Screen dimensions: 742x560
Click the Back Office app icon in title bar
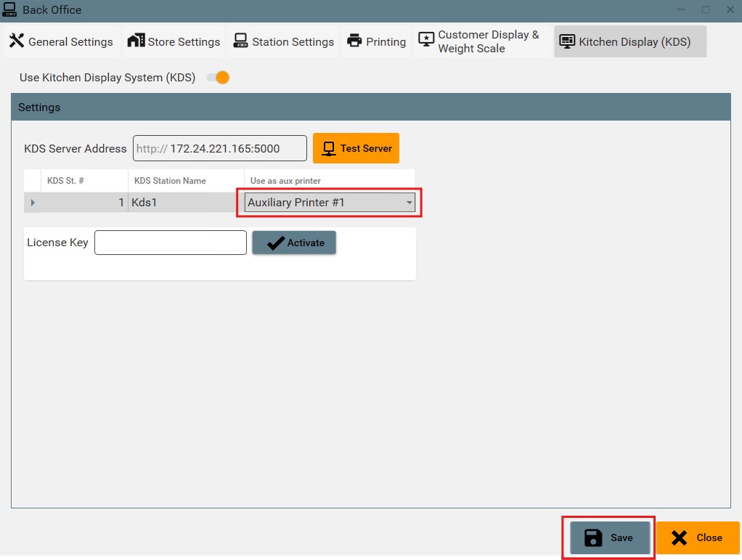click(x=9, y=9)
